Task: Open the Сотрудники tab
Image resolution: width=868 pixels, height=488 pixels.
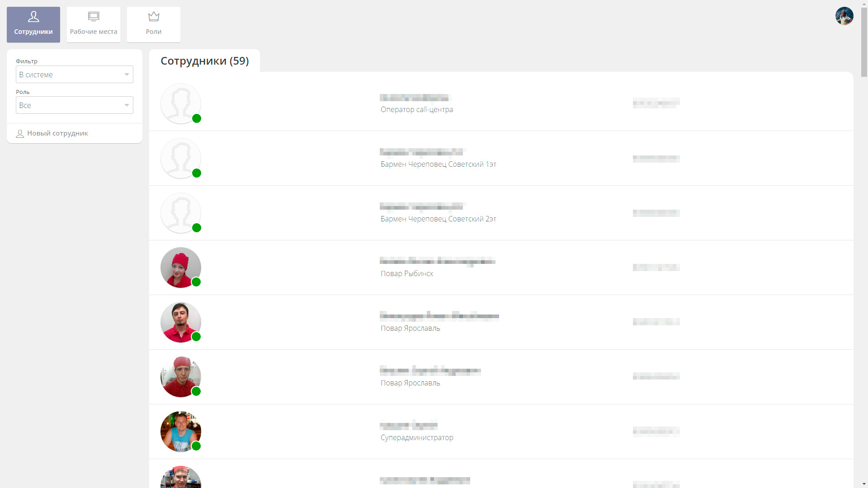Action: coord(33,24)
